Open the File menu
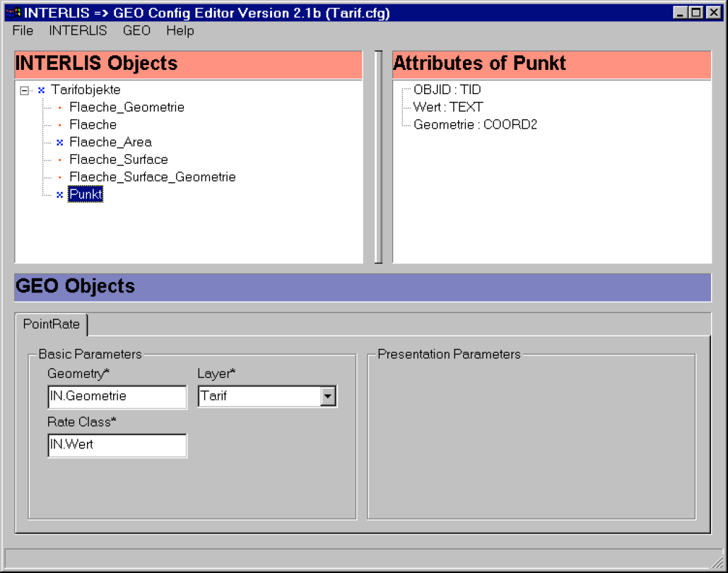The width and height of the screenshot is (728, 573). (23, 30)
